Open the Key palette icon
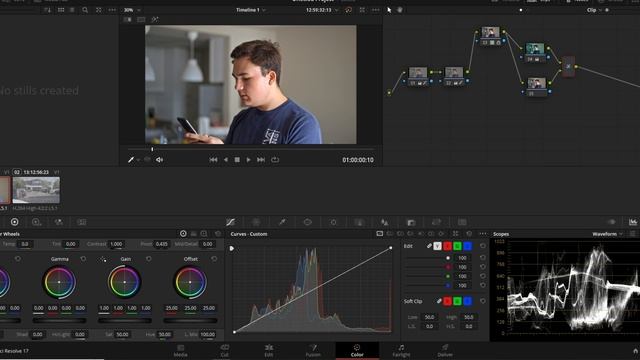The image size is (640, 360). coord(411,222)
